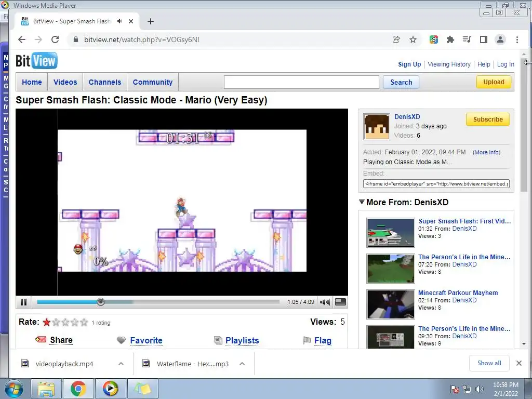Mute the tab using speaker icon
The height and width of the screenshot is (399, 532).
coord(120,21)
